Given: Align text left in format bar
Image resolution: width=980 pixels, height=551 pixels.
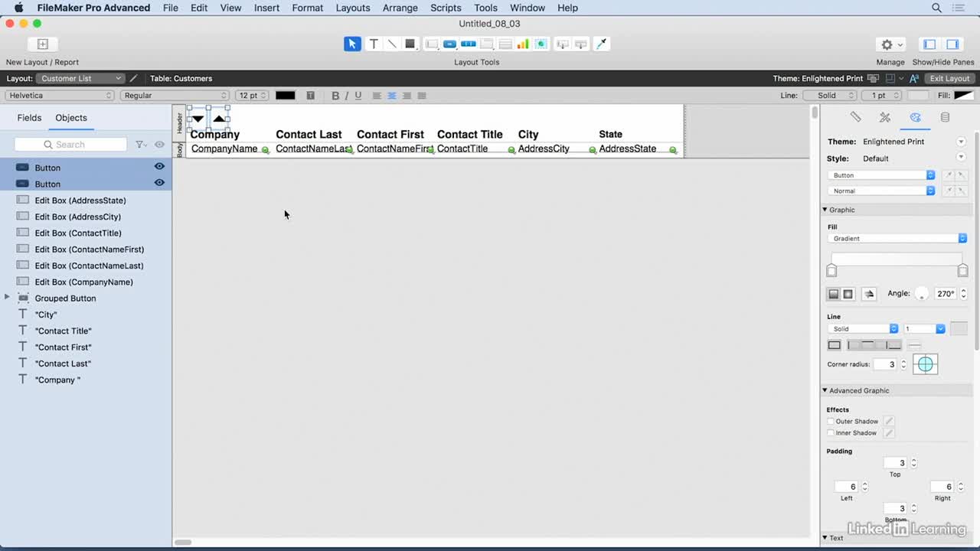Looking at the screenshot, I should click(x=377, y=96).
